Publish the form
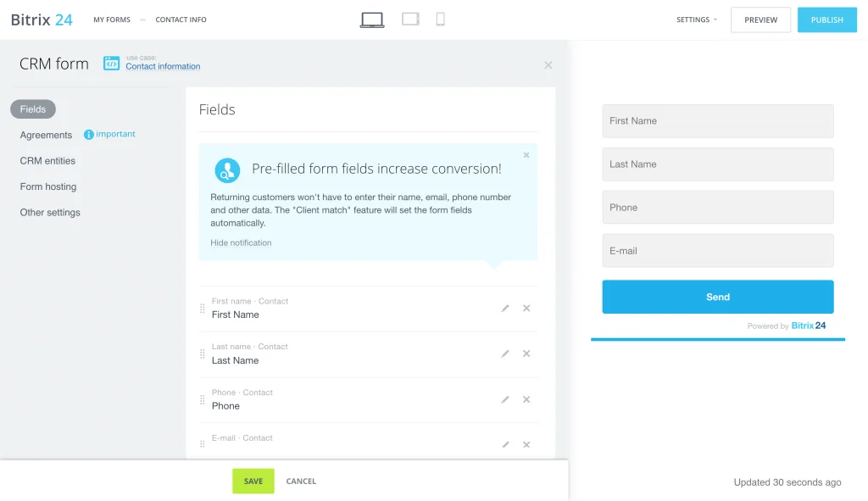 coord(826,19)
